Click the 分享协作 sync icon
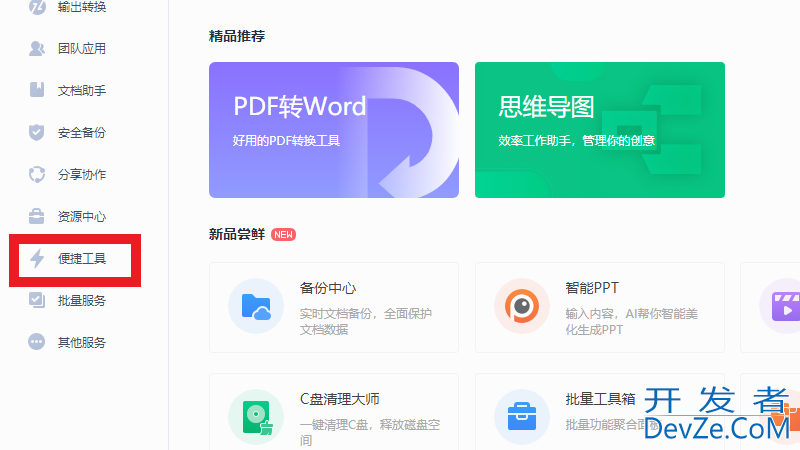Screen dimensions: 800x450 point(37,174)
